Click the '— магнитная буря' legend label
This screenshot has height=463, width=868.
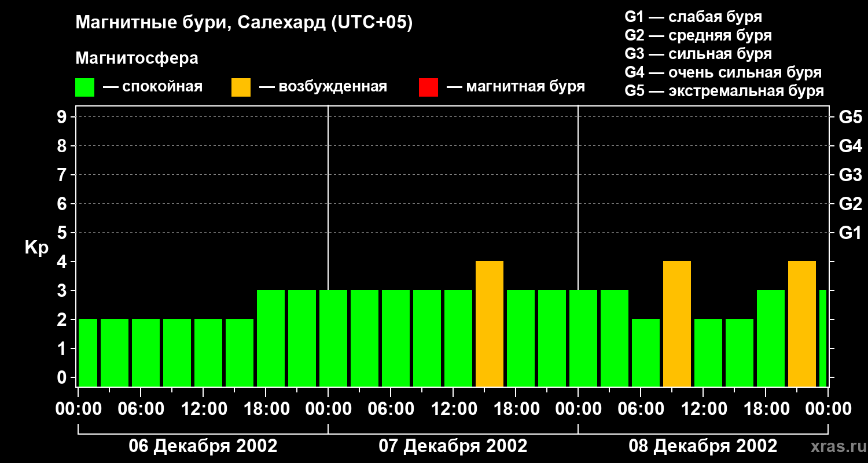[x=516, y=87]
